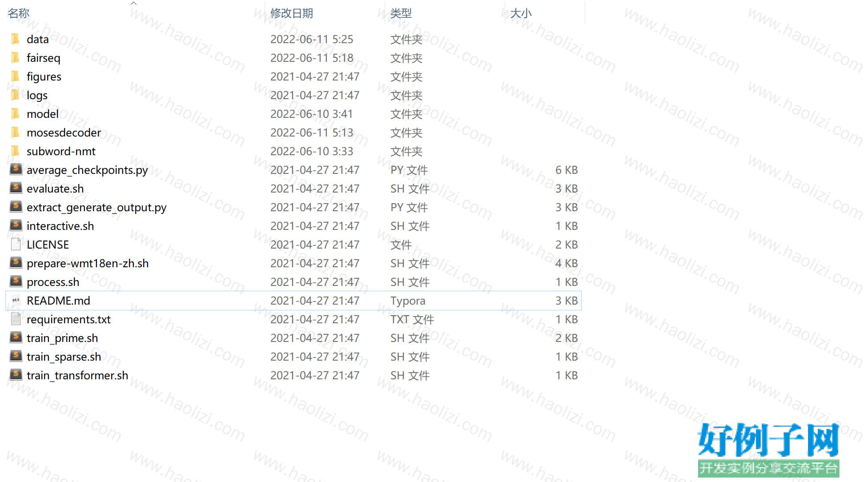Select the process.sh file name
868x482 pixels.
pos(53,282)
